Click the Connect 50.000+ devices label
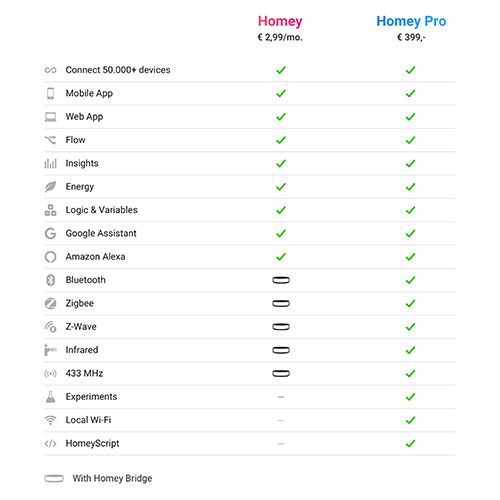The height and width of the screenshot is (500, 500). click(x=118, y=70)
